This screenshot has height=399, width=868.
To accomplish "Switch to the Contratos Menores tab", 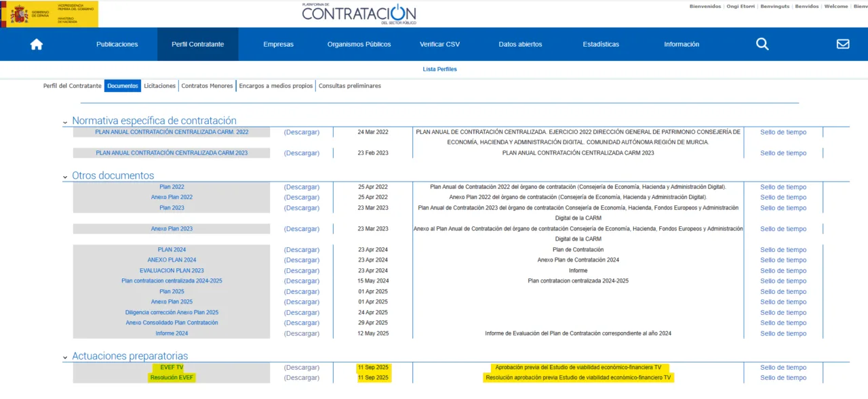I will [x=208, y=86].
